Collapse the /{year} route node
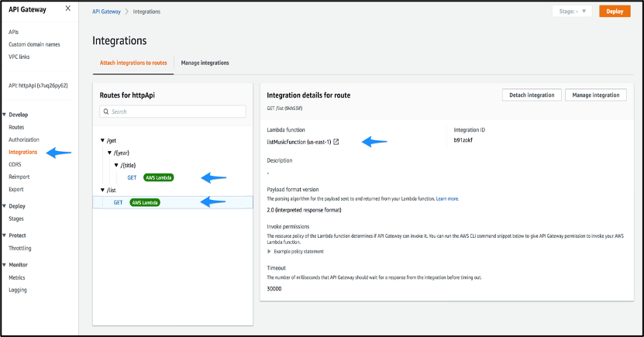Image resolution: width=644 pixels, height=337 pixels. tap(110, 153)
